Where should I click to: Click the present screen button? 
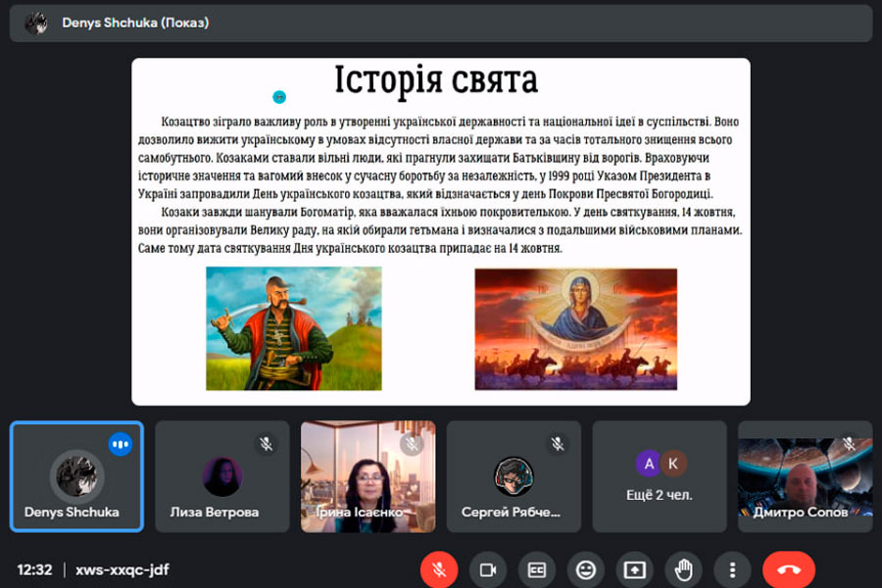pyautogui.click(x=634, y=570)
